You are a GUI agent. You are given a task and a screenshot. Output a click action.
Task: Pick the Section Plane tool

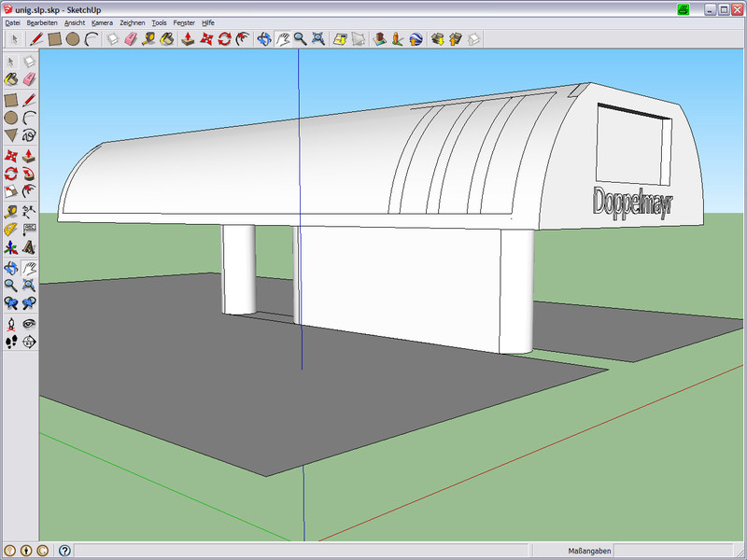[x=29, y=342]
